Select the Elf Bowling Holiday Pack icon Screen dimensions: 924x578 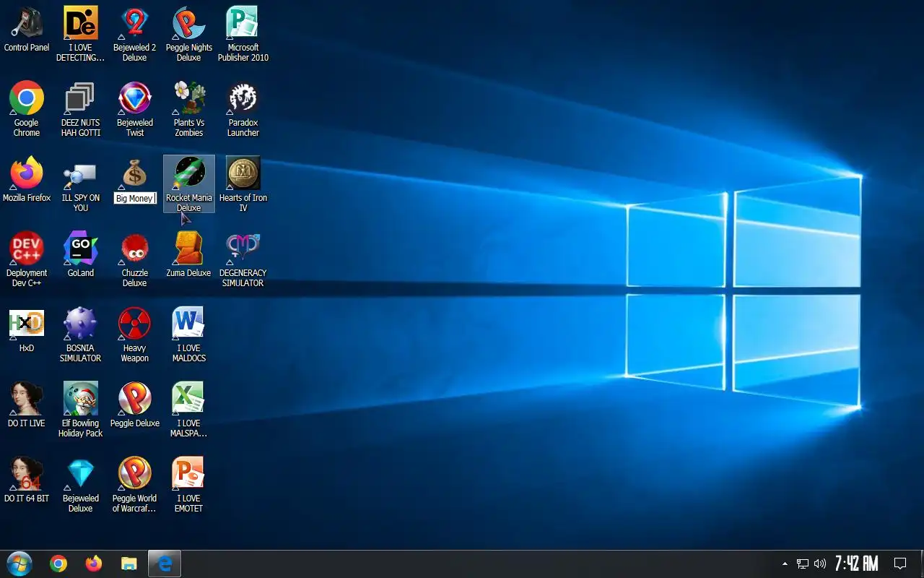click(81, 399)
